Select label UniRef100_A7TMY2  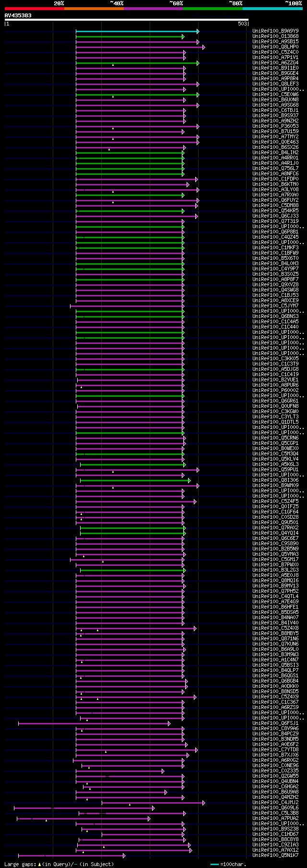(x=275, y=137)
